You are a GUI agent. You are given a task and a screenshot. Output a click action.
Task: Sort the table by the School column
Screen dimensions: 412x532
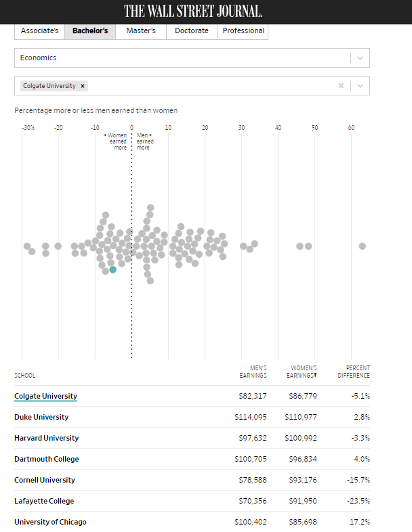coord(24,375)
